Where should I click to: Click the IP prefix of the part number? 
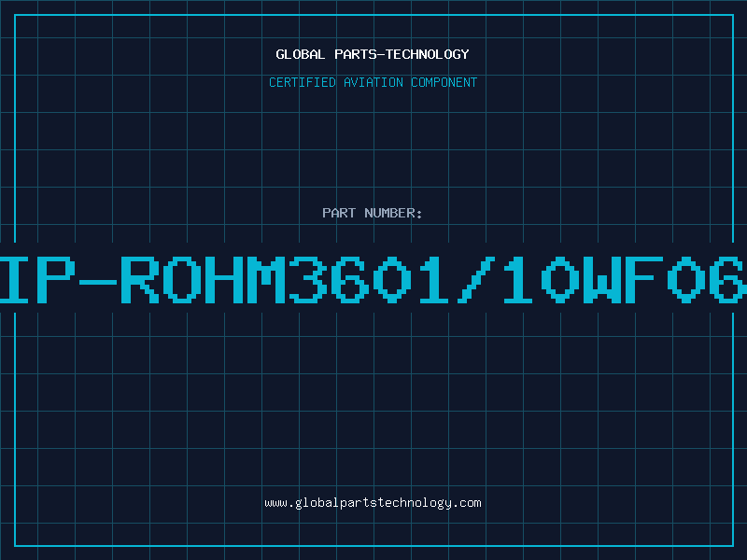click(x=37, y=279)
